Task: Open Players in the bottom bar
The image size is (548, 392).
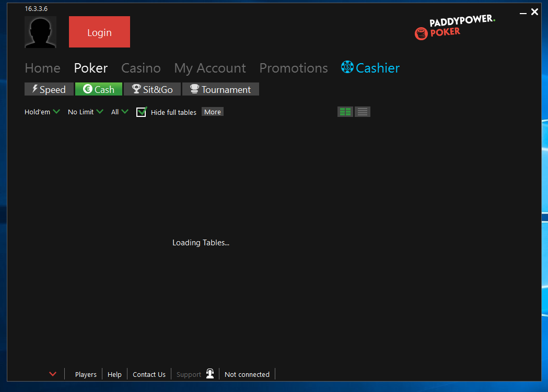Action: pos(86,374)
